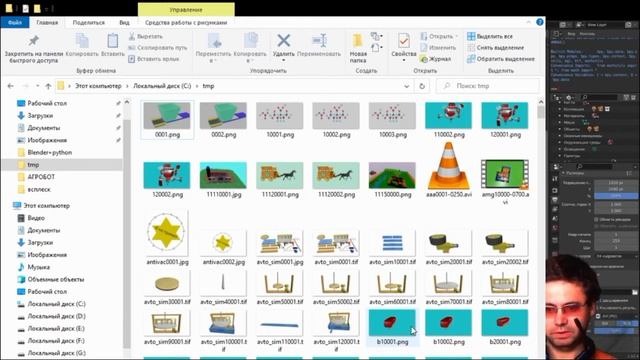Click the Copy button in the clipboard group
This screenshot has height=360, width=640.
[82, 45]
